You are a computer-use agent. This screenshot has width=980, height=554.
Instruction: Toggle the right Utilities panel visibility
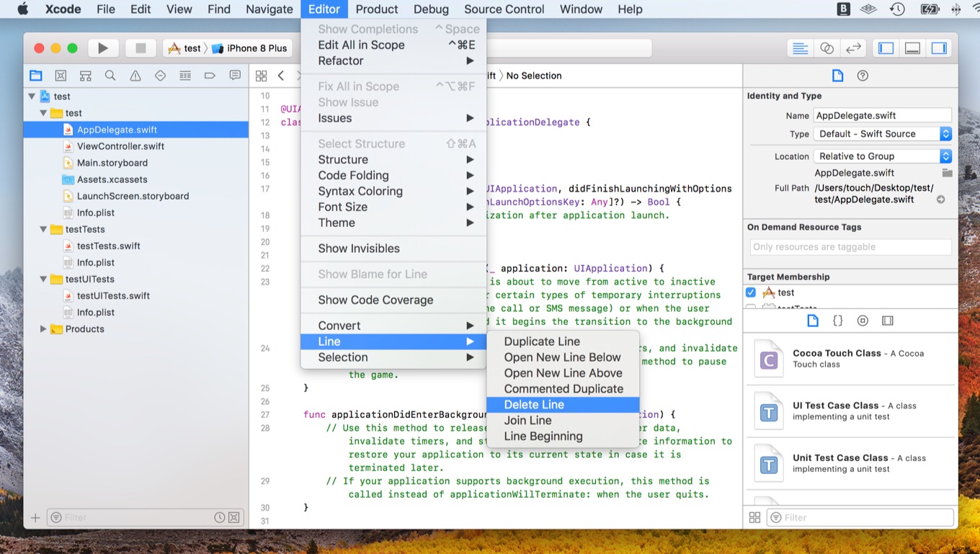coord(939,48)
